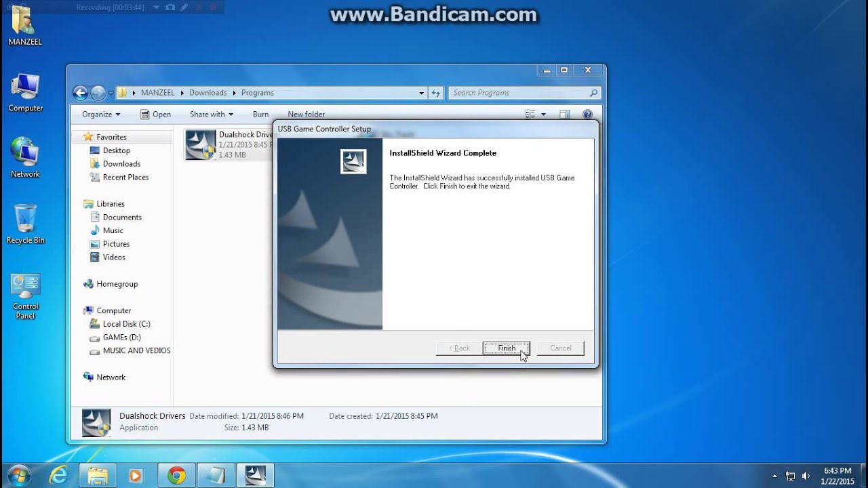
Task: Open the Pictures library
Action: [116, 244]
